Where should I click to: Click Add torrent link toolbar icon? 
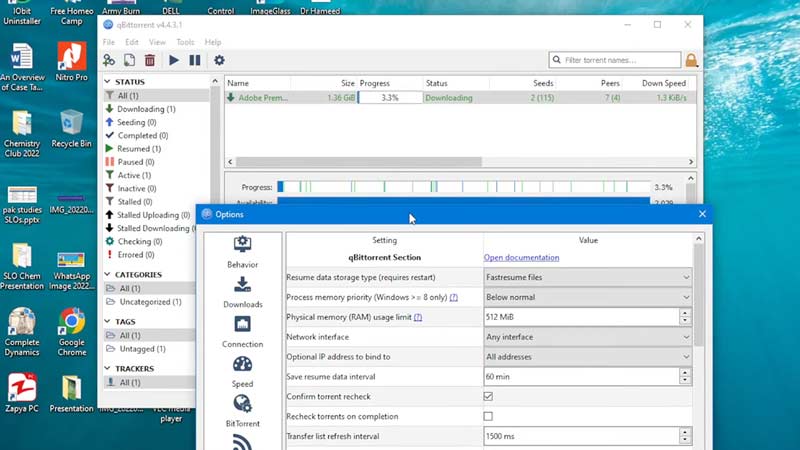[x=109, y=60]
